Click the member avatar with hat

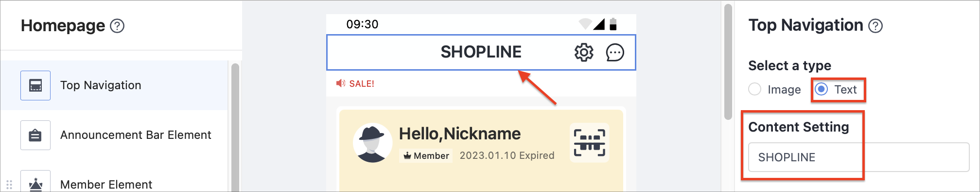(x=372, y=143)
